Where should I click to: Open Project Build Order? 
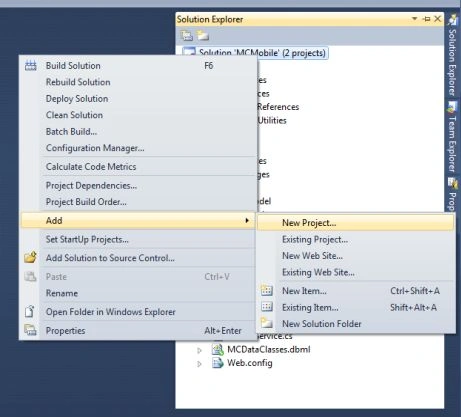pos(138,202)
